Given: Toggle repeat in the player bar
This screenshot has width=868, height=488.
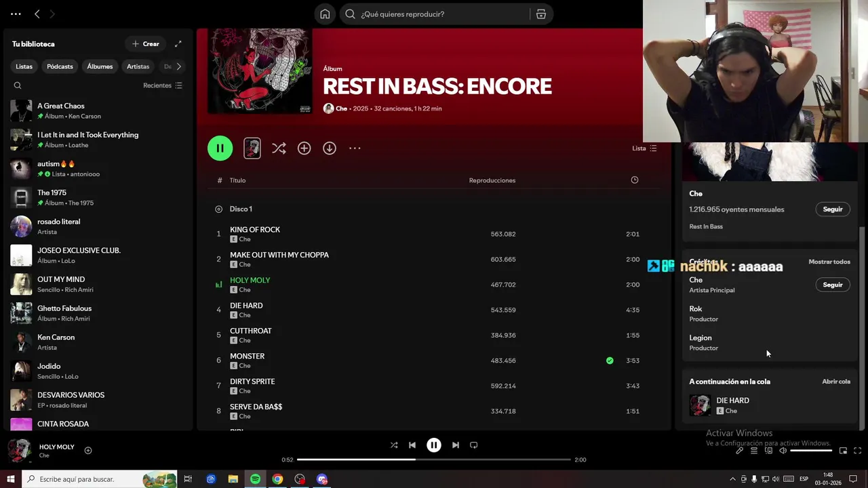Looking at the screenshot, I should (474, 445).
